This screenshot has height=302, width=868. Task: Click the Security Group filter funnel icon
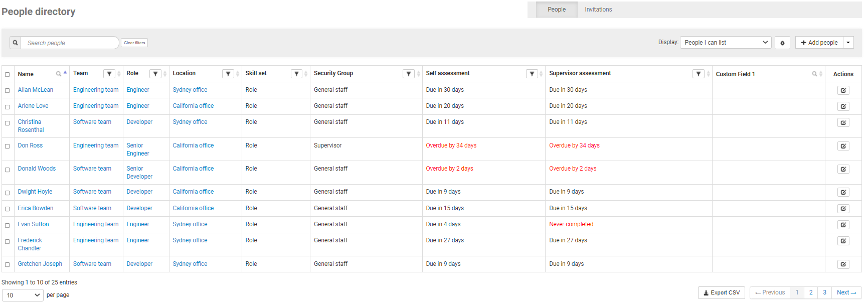(x=409, y=74)
